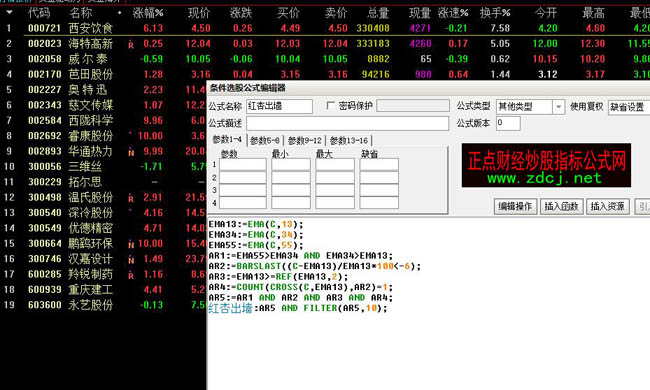
Task: Click the sort arrow icon above row numbers
Action: click(x=9, y=12)
